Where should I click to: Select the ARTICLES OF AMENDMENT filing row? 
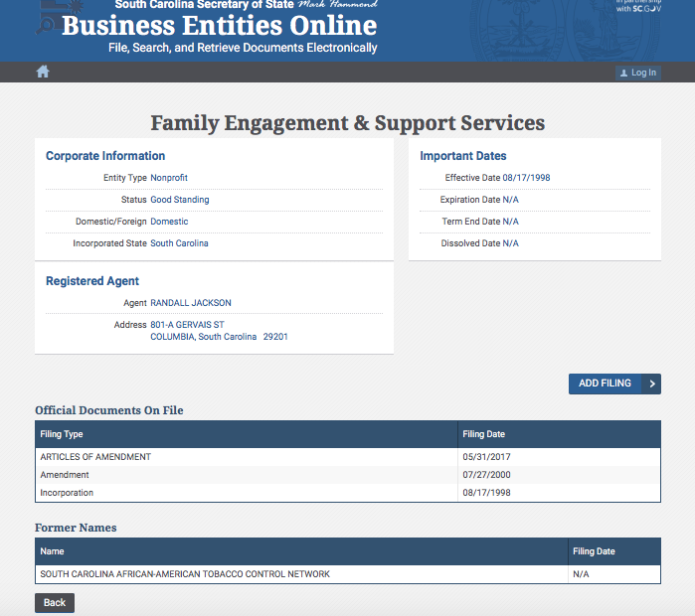[95, 457]
